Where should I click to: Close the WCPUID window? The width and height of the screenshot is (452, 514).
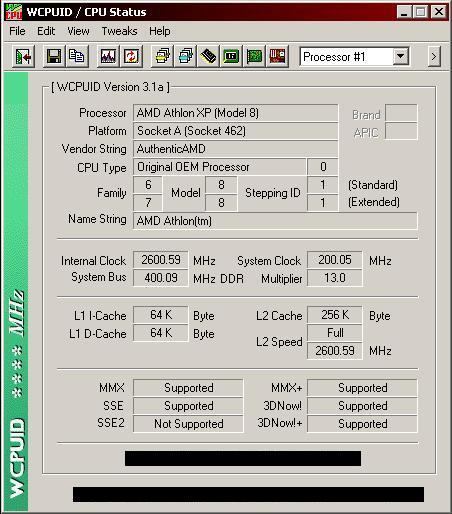pyautogui.click(x=439, y=12)
